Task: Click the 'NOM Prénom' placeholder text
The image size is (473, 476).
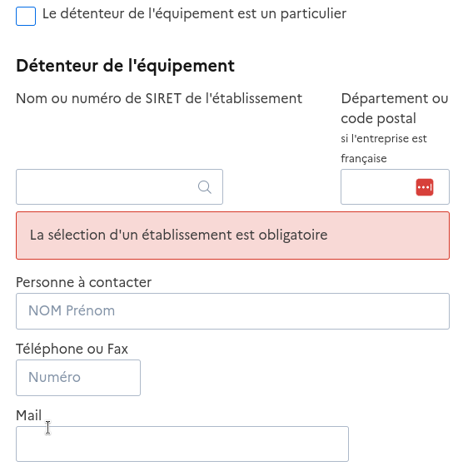Action: (72, 311)
